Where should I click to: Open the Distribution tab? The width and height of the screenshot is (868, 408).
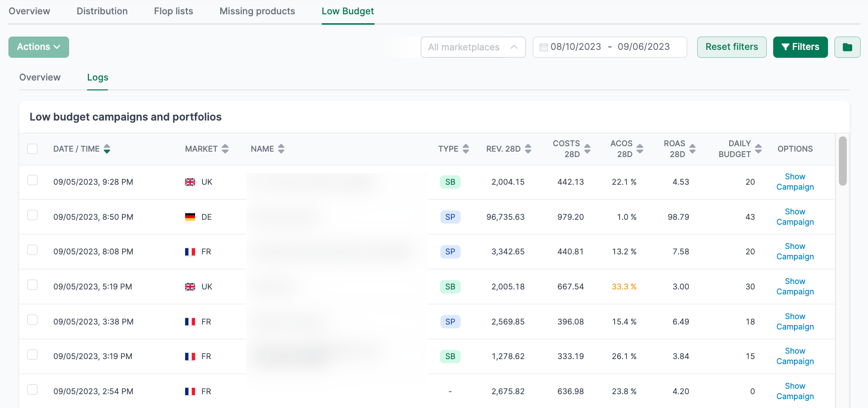coord(102,11)
